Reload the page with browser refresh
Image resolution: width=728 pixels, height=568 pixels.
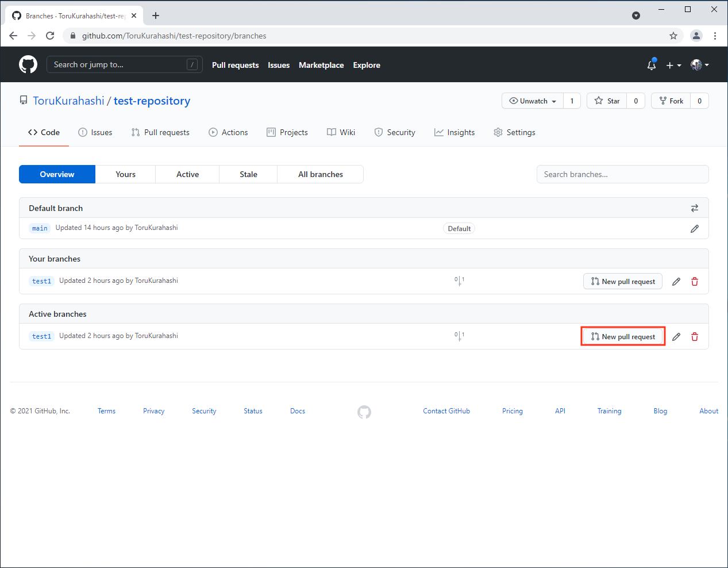50,36
